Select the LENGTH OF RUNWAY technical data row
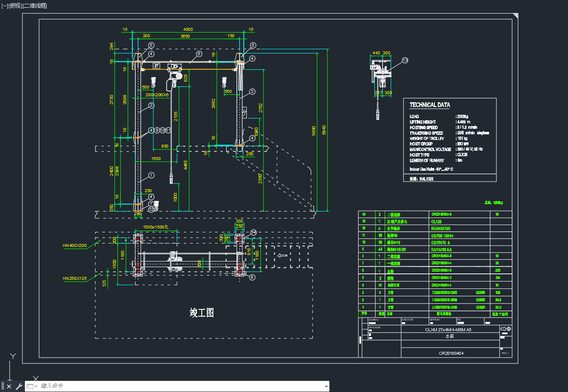 click(x=436, y=160)
